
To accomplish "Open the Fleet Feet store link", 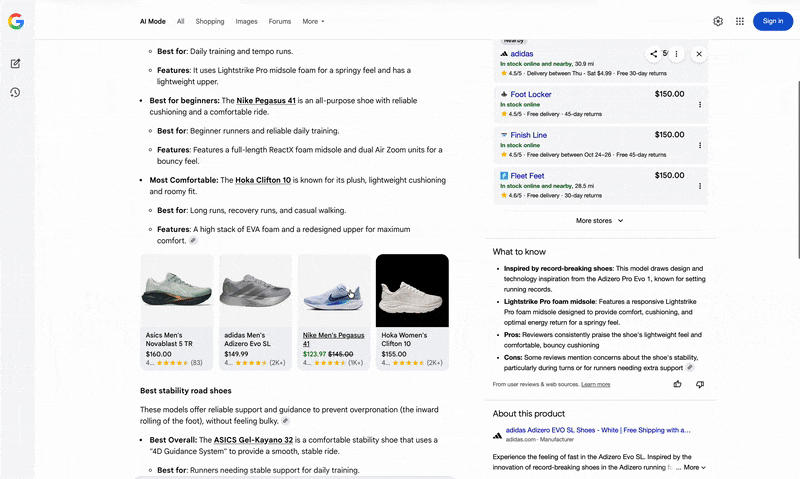I will (x=527, y=175).
